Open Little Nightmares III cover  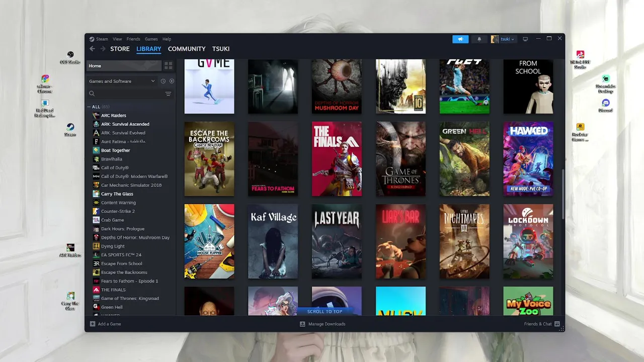click(464, 241)
